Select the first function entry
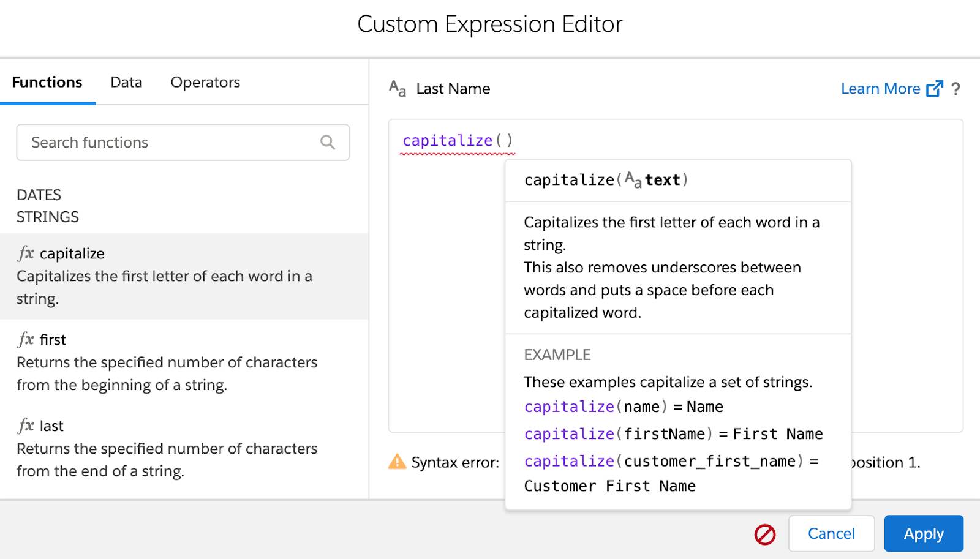Viewport: 980px width, 559px height. click(184, 362)
